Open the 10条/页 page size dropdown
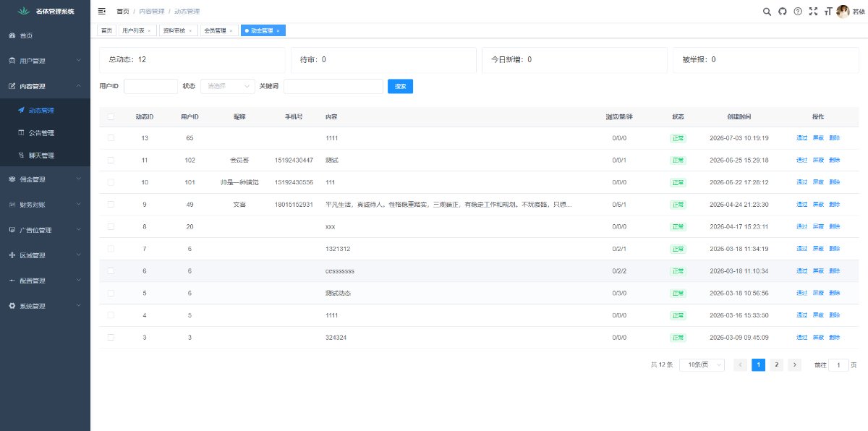Viewport: 868px width, 431px height. (x=702, y=365)
